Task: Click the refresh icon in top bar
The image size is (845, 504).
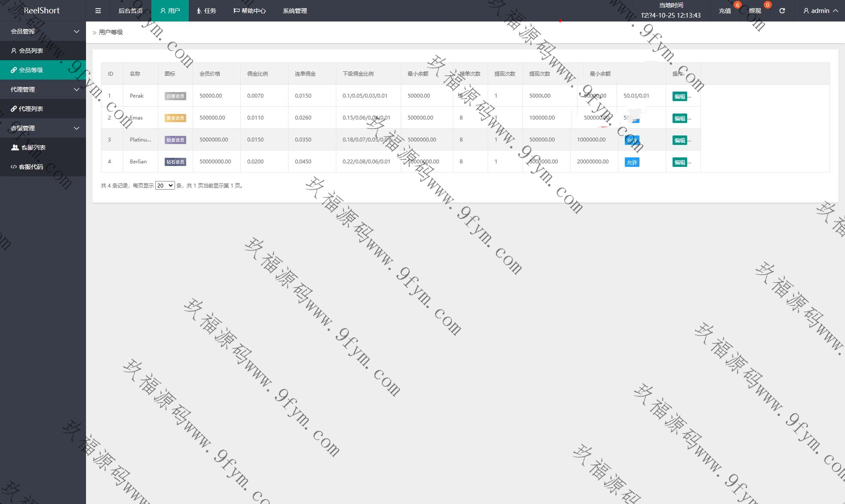Action: click(x=782, y=11)
